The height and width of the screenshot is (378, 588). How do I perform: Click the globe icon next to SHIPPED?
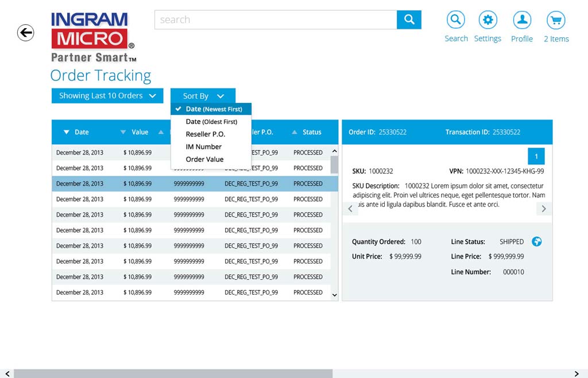537,241
